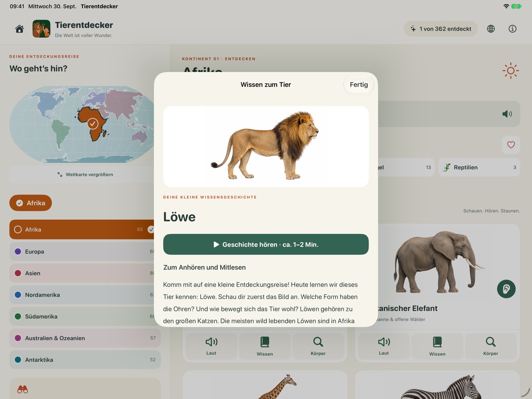
Task: Tap the 'Schauen. Hören. Staunen.' text
Action: click(492, 211)
